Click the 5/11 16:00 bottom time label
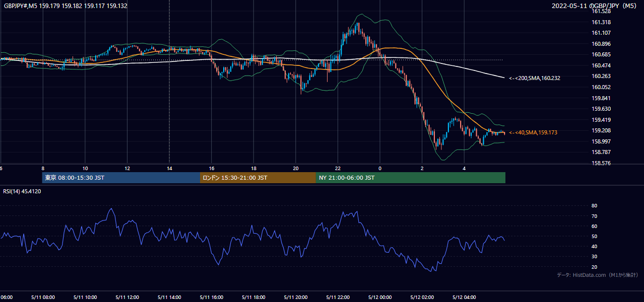644x302 pixels. click(212, 297)
